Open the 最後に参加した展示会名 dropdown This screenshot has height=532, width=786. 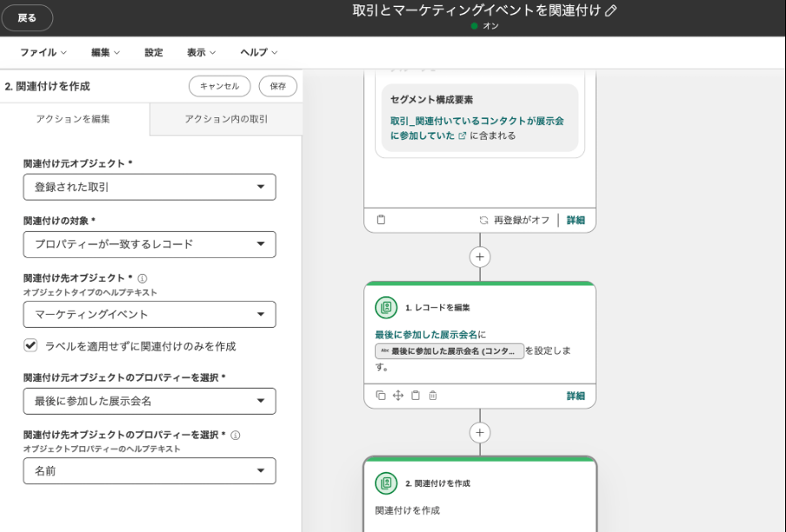(x=150, y=401)
